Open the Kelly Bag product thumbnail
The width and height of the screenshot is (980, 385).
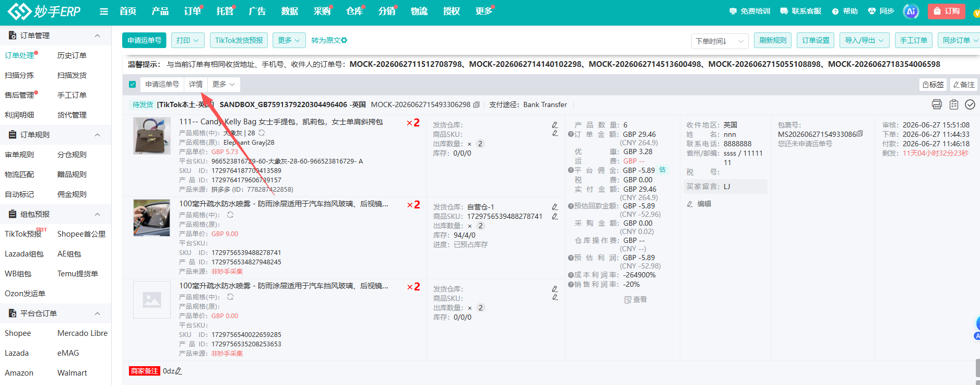click(x=152, y=136)
